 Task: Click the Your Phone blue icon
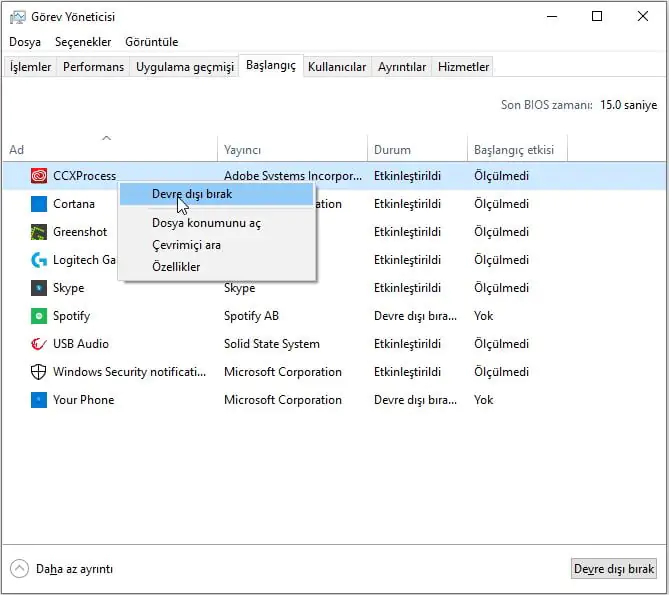39,400
